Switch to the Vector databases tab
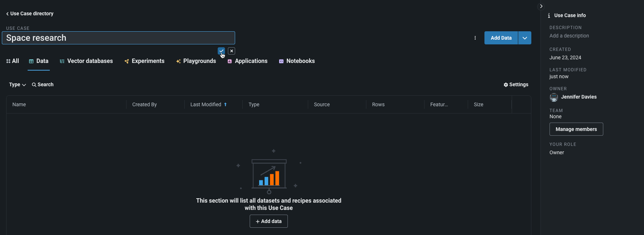 (x=86, y=61)
